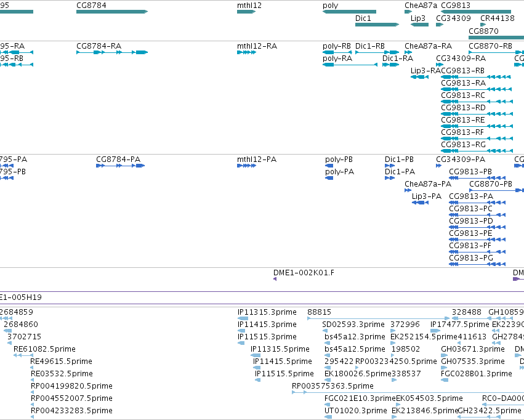This screenshot has height=420, width=524.
Task: Click the CG34309 gene label
Action: 453,18
